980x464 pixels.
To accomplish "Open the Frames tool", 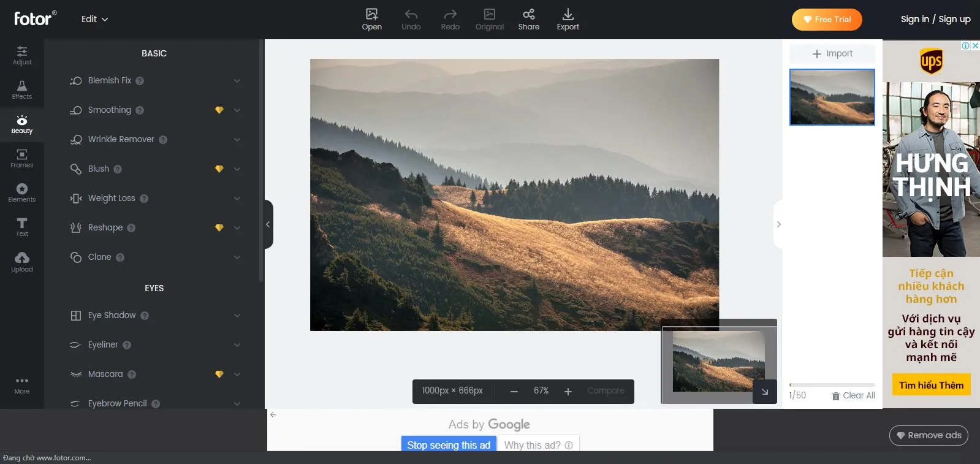I will pyautogui.click(x=22, y=158).
